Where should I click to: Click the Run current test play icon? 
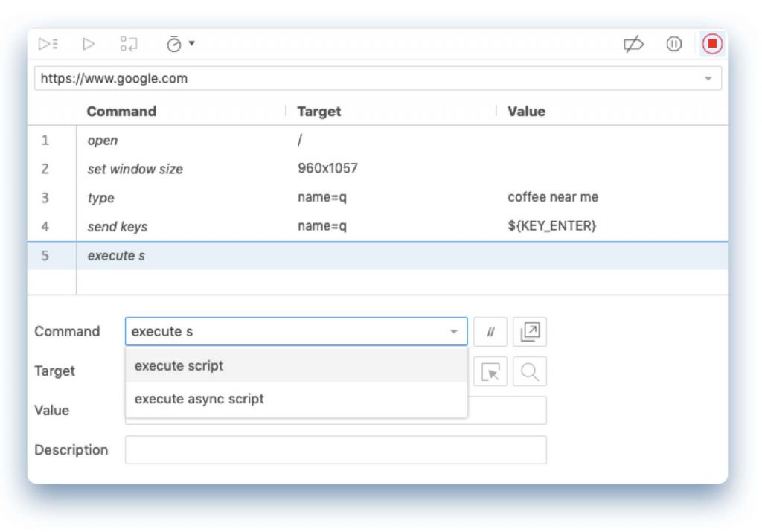(x=89, y=45)
